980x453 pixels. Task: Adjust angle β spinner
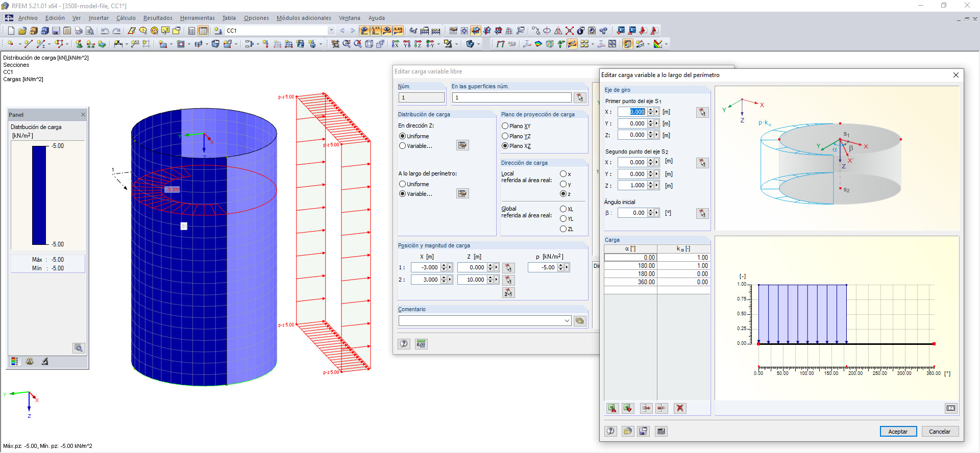click(650, 213)
